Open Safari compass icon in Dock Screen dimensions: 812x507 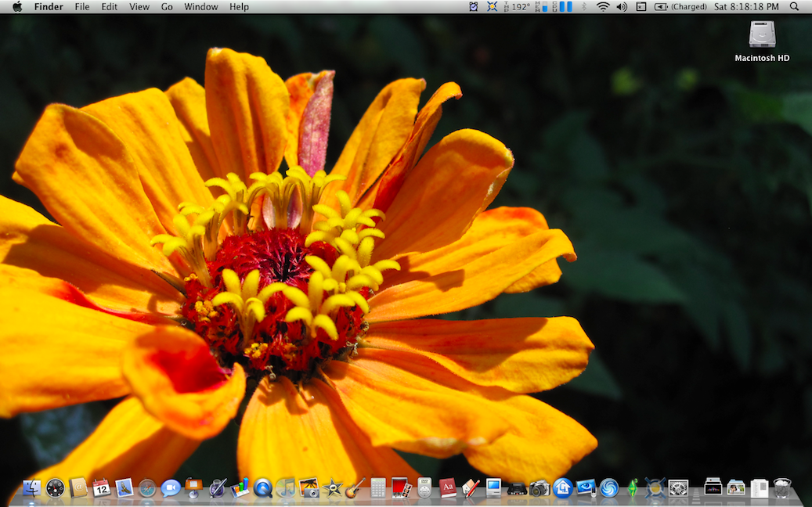click(147, 488)
